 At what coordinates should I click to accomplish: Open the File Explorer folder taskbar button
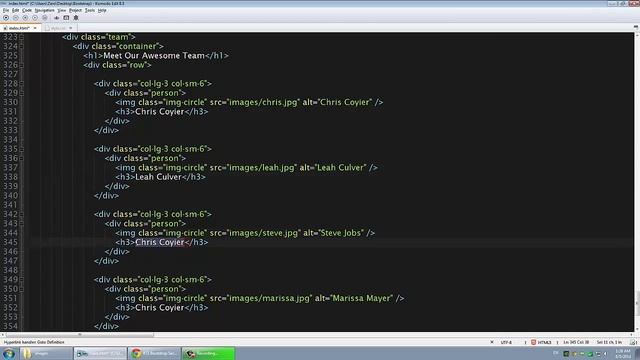pyautogui.click(x=46, y=353)
